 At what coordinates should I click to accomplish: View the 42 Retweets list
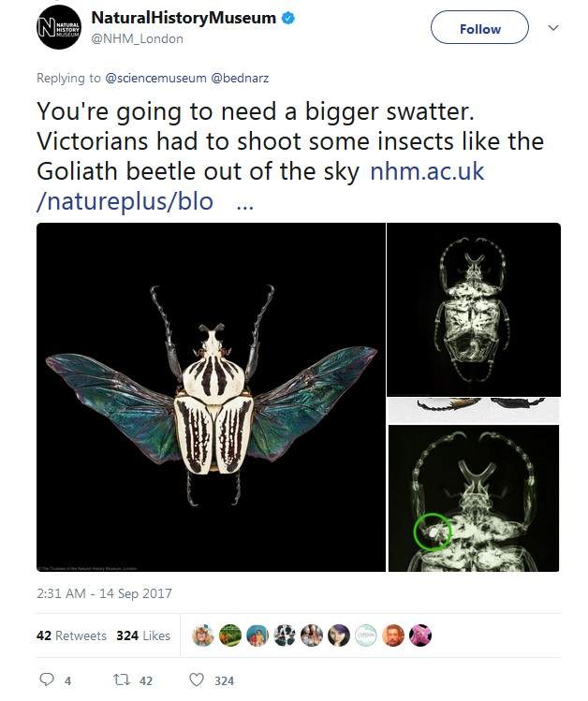point(71,635)
